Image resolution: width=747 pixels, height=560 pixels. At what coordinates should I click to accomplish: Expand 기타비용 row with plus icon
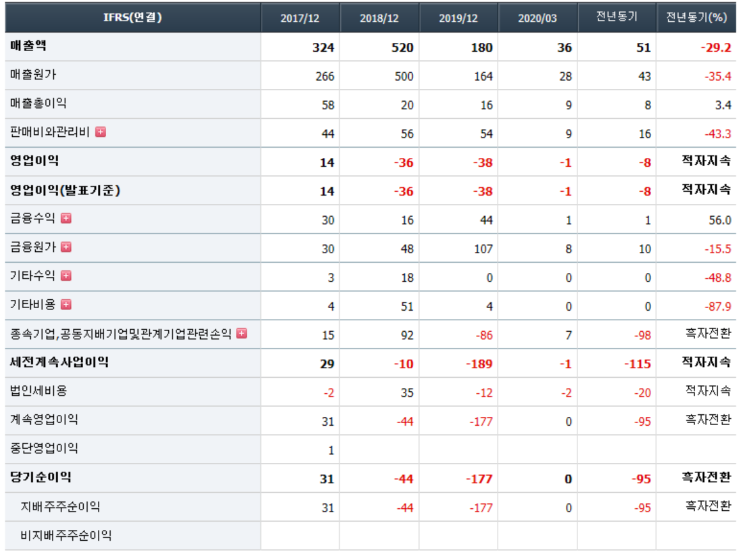pyautogui.click(x=67, y=304)
